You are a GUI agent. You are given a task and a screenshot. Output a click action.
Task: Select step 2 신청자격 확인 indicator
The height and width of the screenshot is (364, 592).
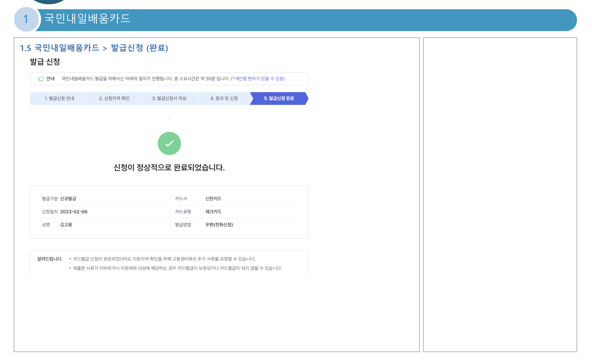coord(114,98)
